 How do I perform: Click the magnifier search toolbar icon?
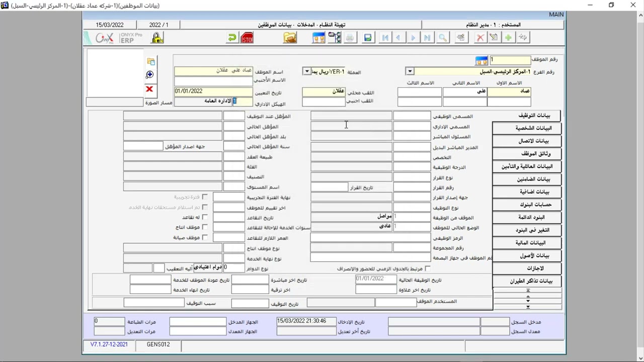(x=443, y=38)
